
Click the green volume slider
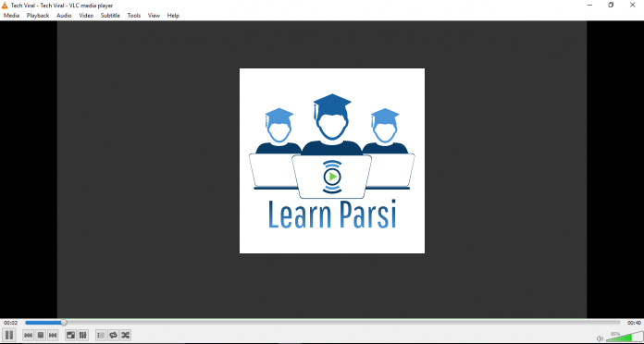(x=625, y=337)
